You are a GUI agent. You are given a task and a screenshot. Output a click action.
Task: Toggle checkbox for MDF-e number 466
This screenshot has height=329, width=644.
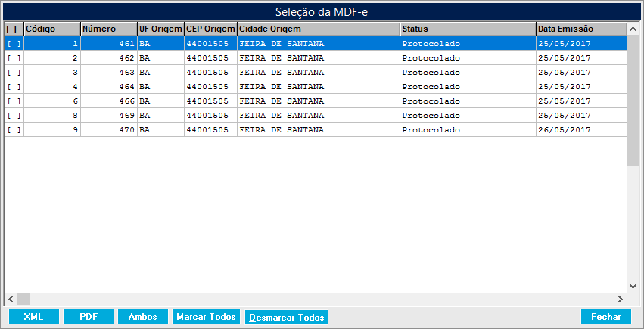(14, 101)
